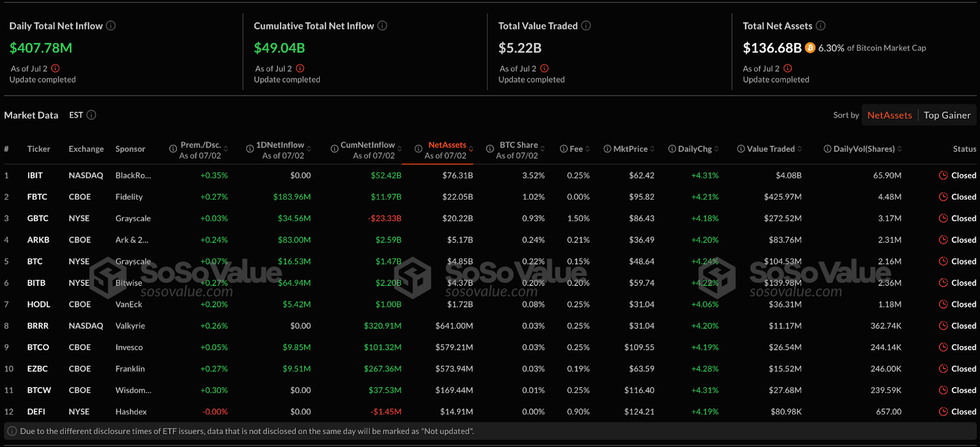
Task: Click the orange Bitcoin logo icon
Action: [x=810, y=48]
